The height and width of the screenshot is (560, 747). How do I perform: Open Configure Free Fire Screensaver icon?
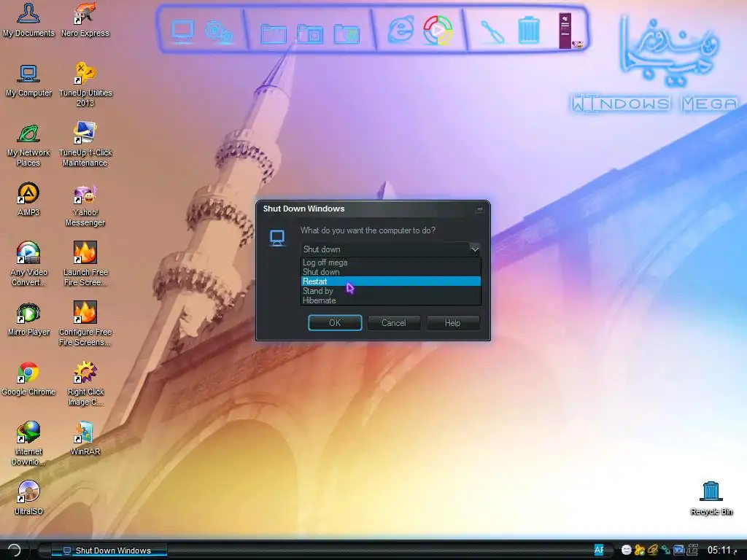point(85,324)
